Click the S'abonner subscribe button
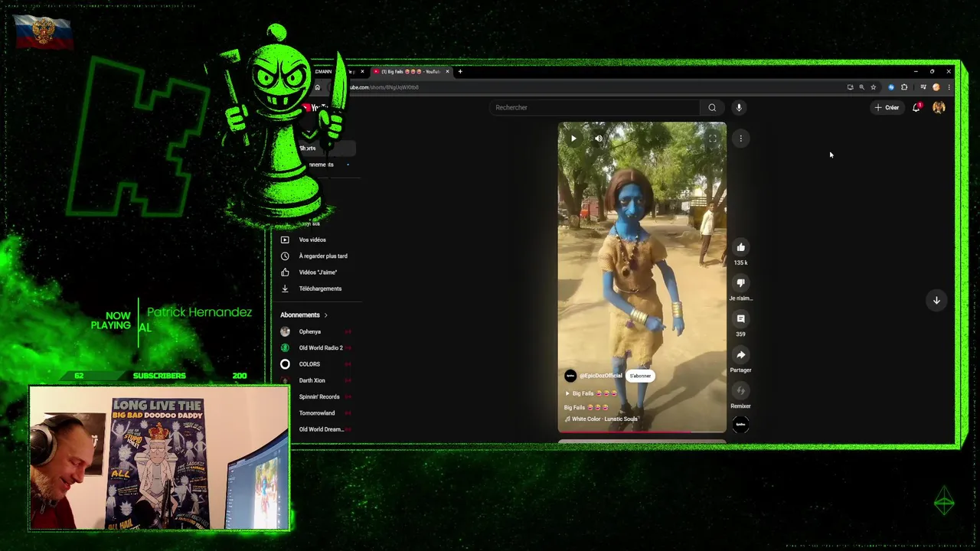The image size is (980, 551). [x=640, y=376]
